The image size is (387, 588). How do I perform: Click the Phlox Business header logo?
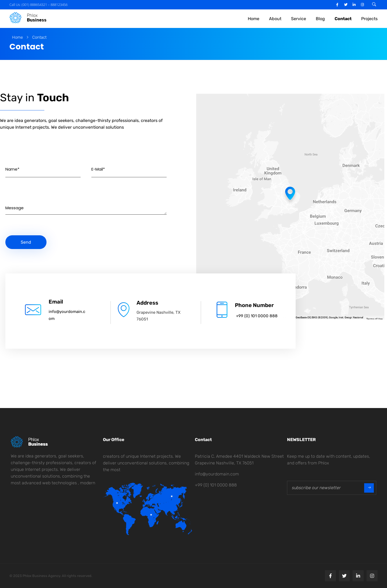[28, 18]
